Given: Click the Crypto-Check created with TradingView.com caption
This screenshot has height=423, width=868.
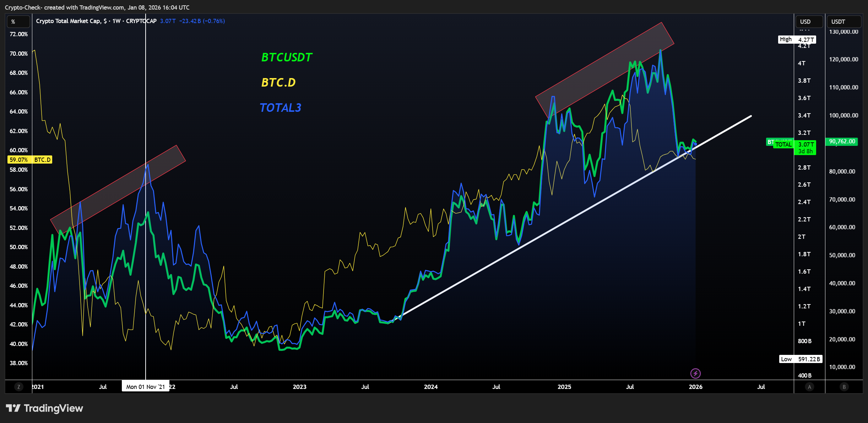Looking at the screenshot, I should [97, 7].
